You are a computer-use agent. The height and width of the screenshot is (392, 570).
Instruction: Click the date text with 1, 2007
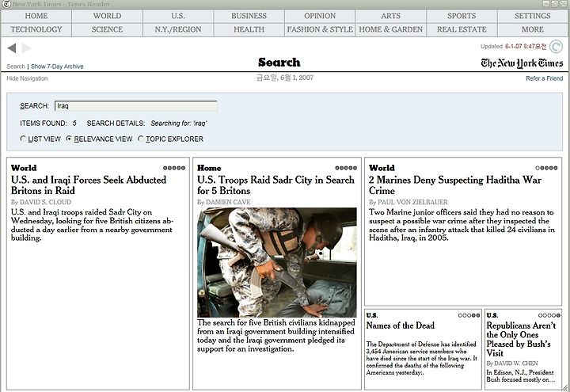pos(285,78)
